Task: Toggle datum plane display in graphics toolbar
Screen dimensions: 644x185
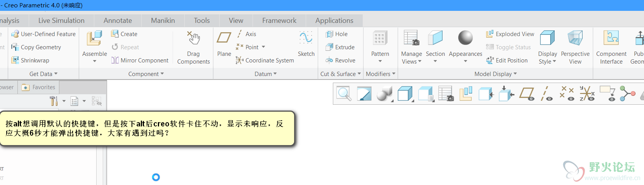Action: point(527,94)
